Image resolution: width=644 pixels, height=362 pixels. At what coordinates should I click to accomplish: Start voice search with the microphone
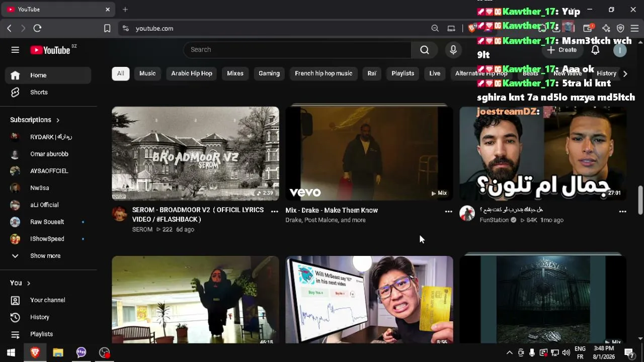tap(453, 50)
